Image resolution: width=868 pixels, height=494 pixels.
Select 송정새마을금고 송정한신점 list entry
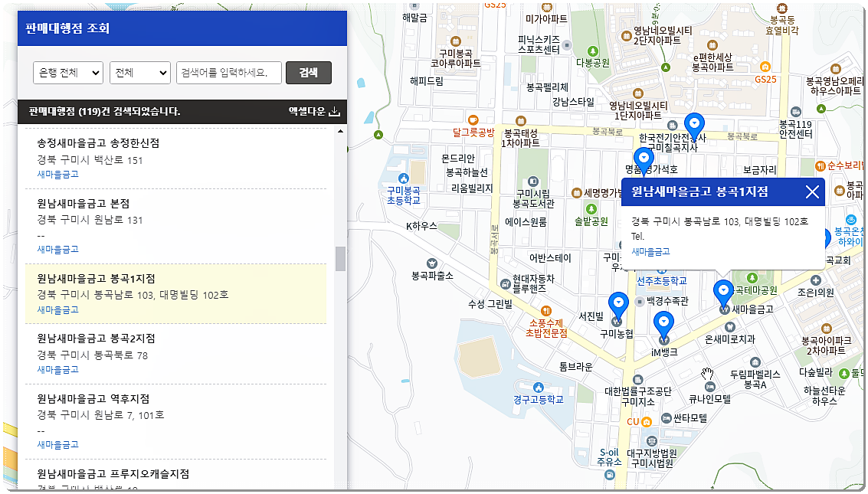(x=175, y=159)
